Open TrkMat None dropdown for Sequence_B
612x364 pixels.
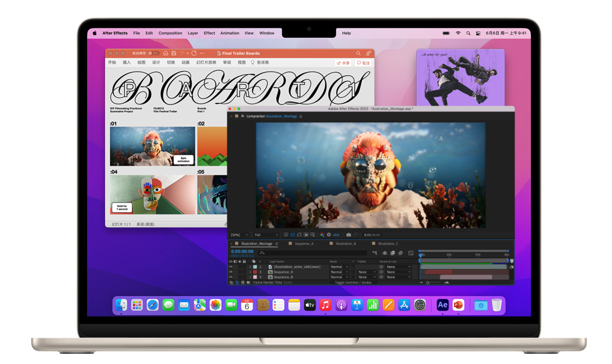click(x=367, y=277)
